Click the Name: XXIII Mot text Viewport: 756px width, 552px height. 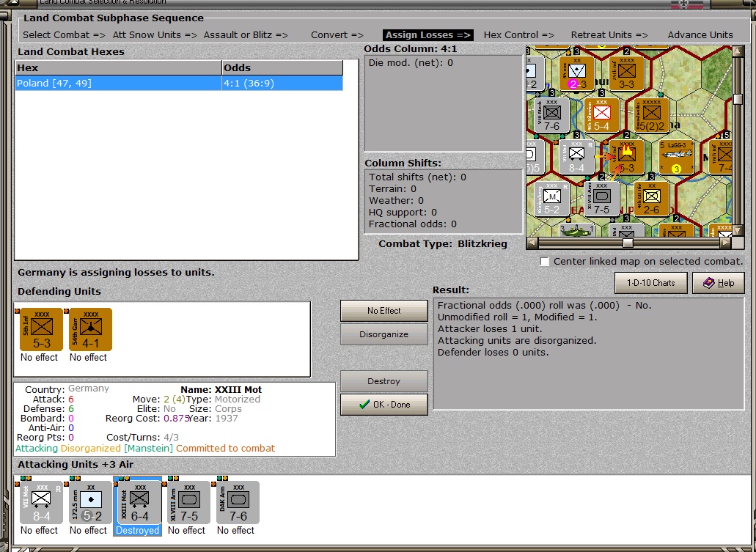click(221, 389)
